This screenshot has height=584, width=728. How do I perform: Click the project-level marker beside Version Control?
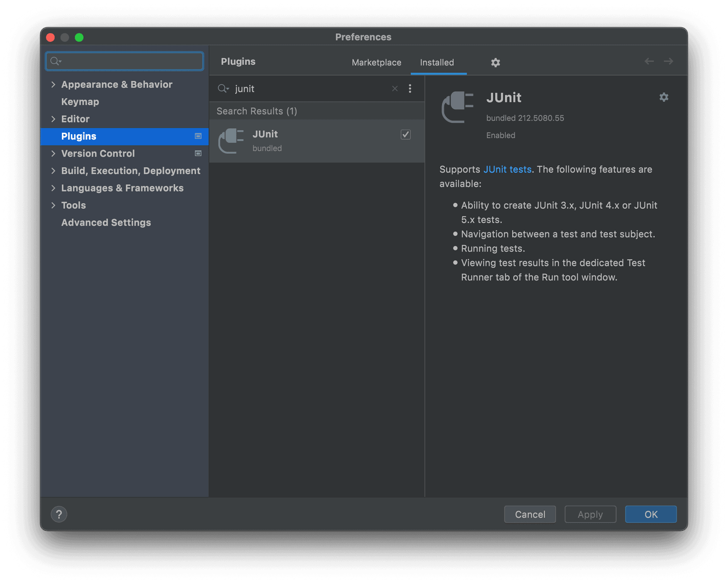point(198,154)
